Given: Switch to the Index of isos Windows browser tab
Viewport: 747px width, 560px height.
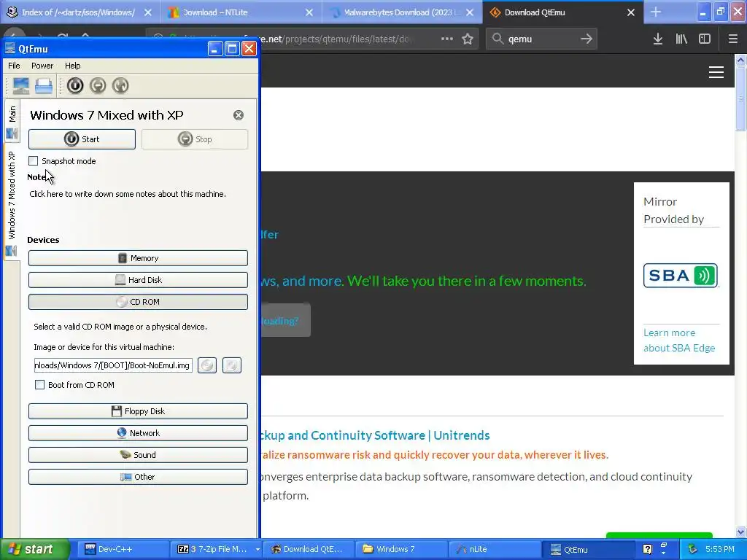Looking at the screenshot, I should pos(79,12).
